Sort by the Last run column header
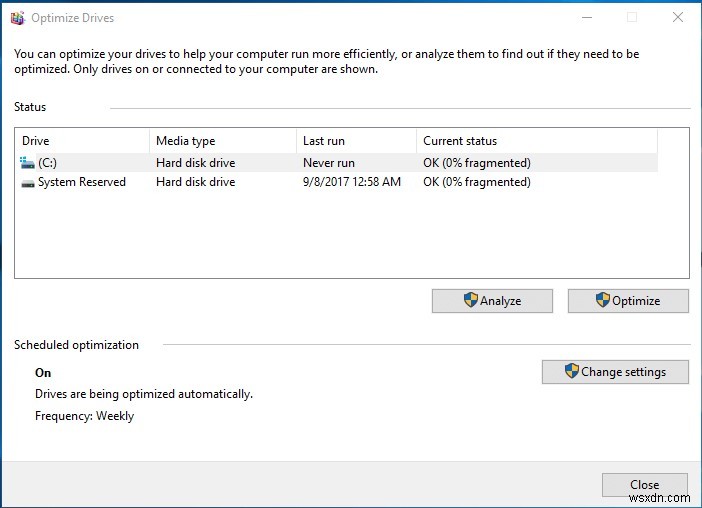 coord(356,141)
